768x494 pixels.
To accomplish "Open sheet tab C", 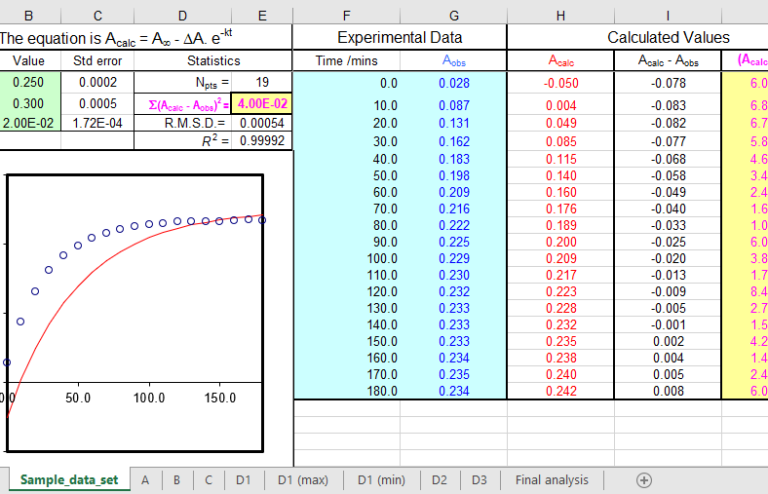I will [x=209, y=480].
